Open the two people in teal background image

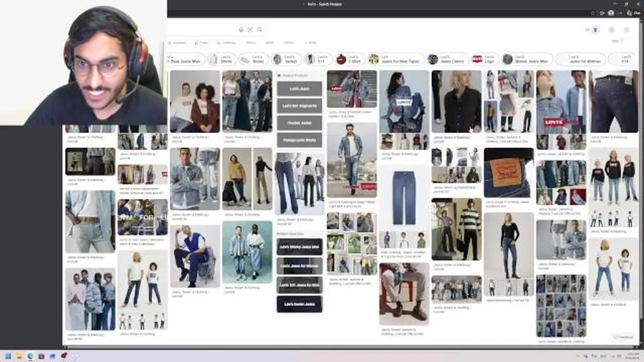coord(247,252)
